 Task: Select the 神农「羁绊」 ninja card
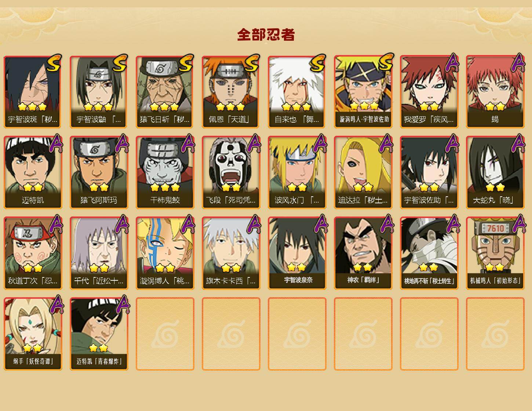(x=363, y=253)
